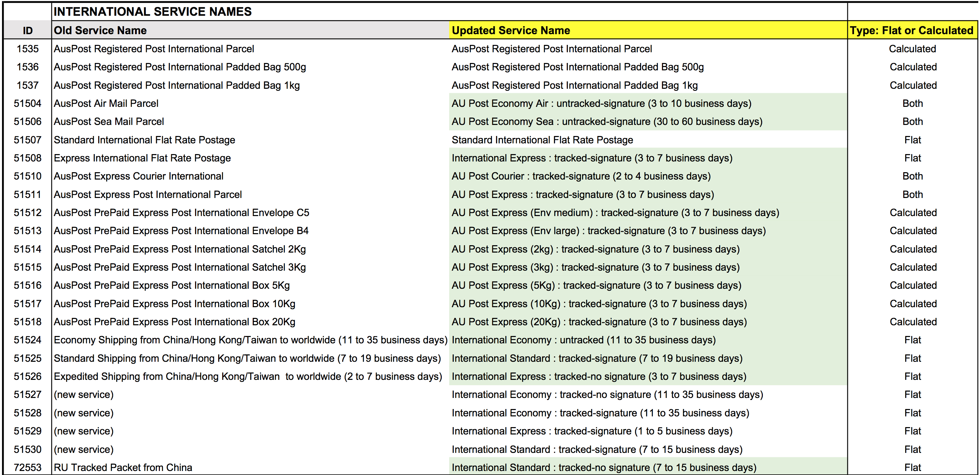Screen dimensions: 980x475
Task: Select ID cell 72553
Action: [27, 467]
